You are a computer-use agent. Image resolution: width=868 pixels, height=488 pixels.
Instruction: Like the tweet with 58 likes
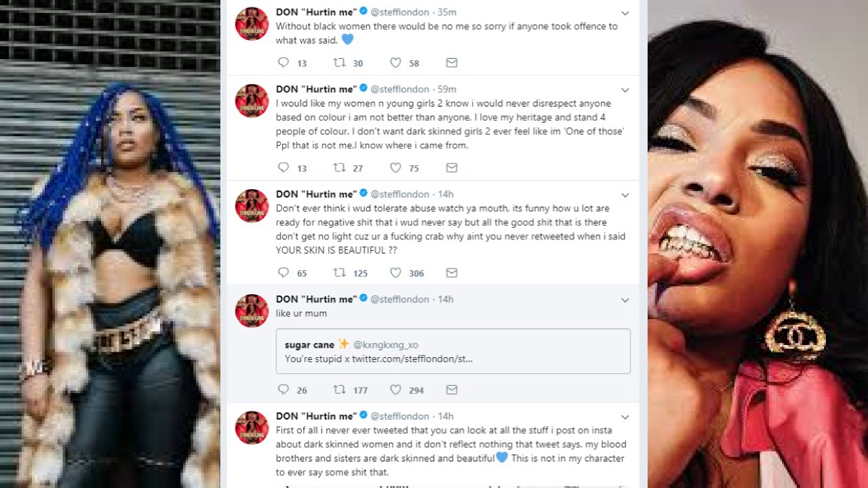click(396, 63)
